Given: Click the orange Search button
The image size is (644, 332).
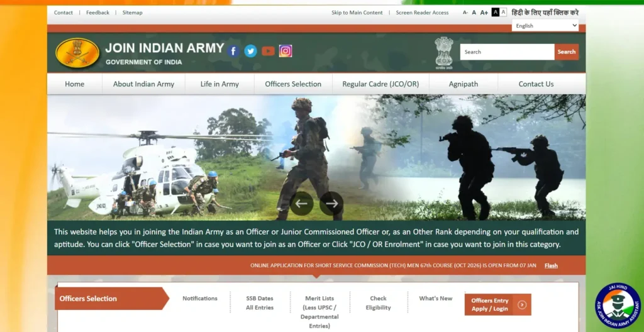Looking at the screenshot, I should (x=567, y=52).
